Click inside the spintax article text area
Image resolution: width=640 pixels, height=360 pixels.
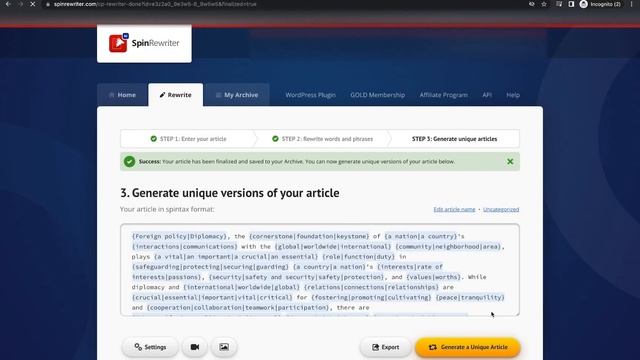click(x=320, y=270)
